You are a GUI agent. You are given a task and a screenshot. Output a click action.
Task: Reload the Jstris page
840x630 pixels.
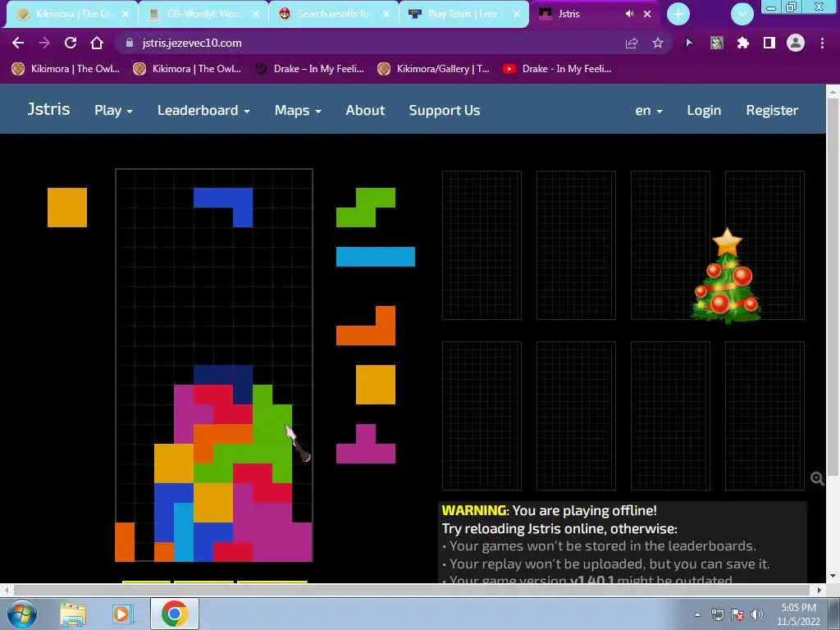71,43
